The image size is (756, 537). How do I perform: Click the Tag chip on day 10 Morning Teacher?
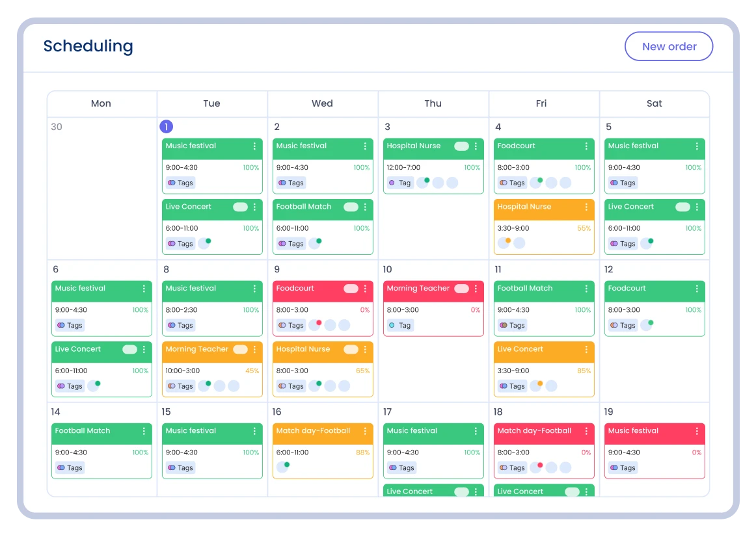click(x=400, y=326)
